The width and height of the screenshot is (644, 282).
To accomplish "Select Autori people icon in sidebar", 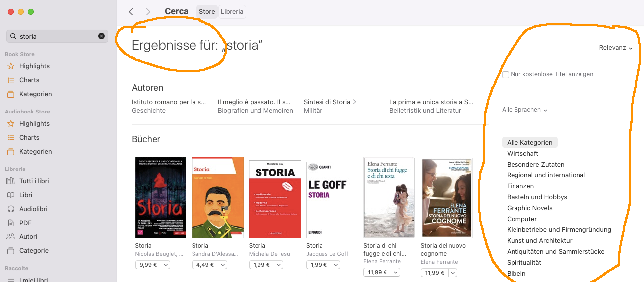I will 11,236.
